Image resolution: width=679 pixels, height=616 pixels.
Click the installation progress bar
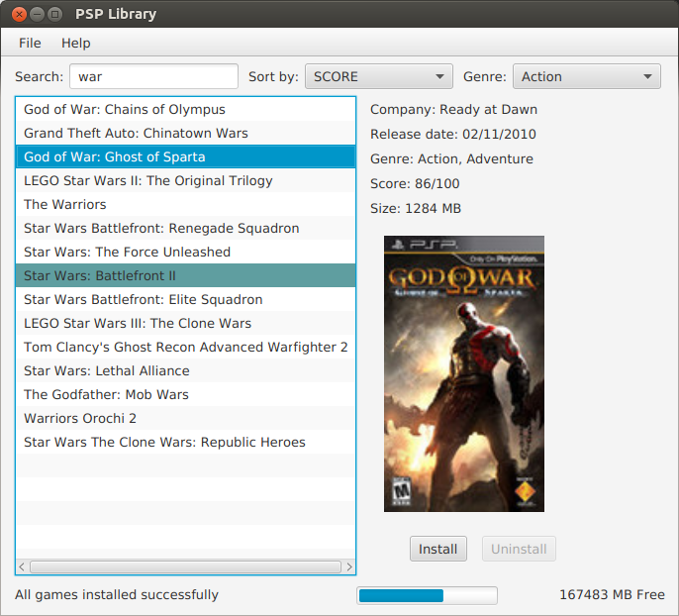point(427,595)
